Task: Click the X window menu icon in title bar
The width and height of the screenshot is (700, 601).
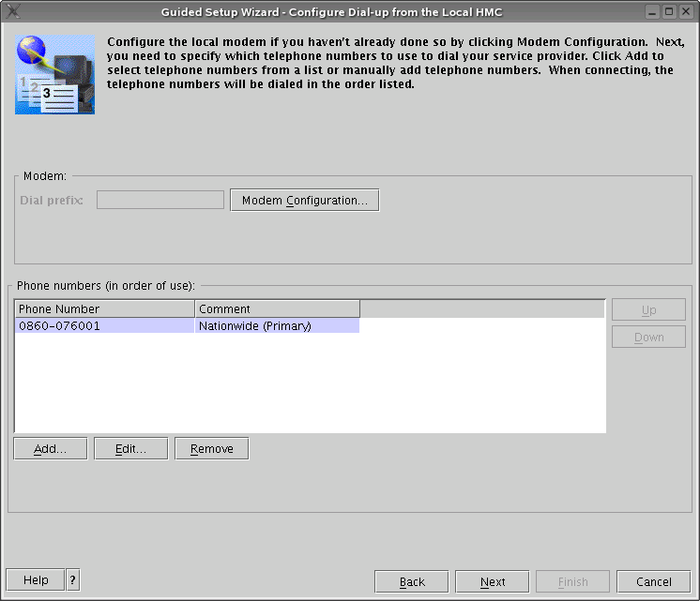Action: [13, 11]
